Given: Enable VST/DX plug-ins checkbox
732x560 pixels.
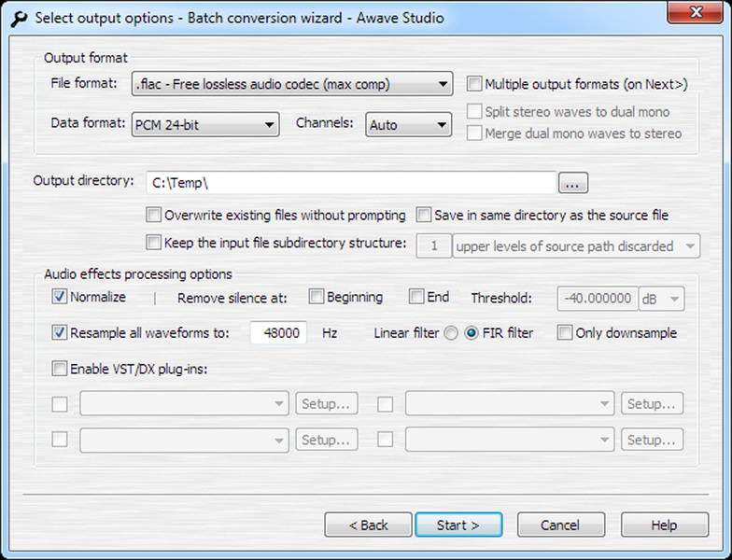Looking at the screenshot, I should [60, 369].
